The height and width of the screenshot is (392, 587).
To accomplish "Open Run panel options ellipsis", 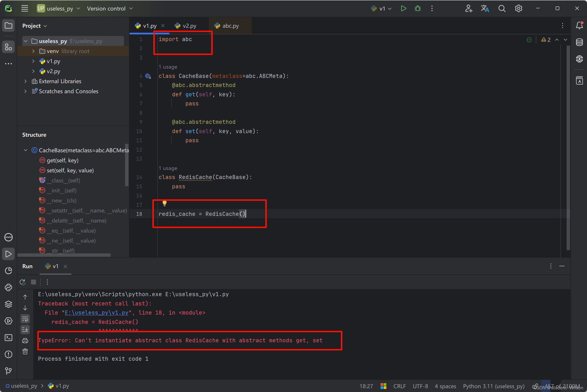I will click(551, 266).
